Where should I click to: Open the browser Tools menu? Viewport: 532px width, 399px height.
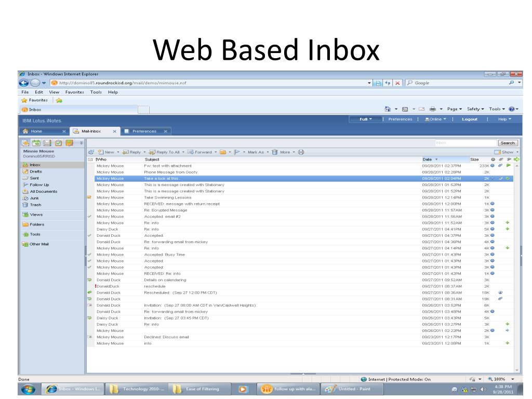[96, 92]
